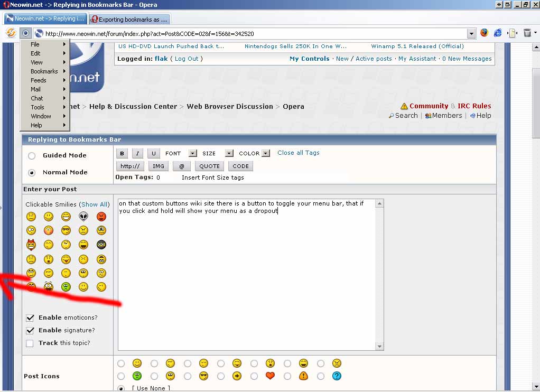
Task: Expand the Feeds submenu
Action: coord(45,80)
